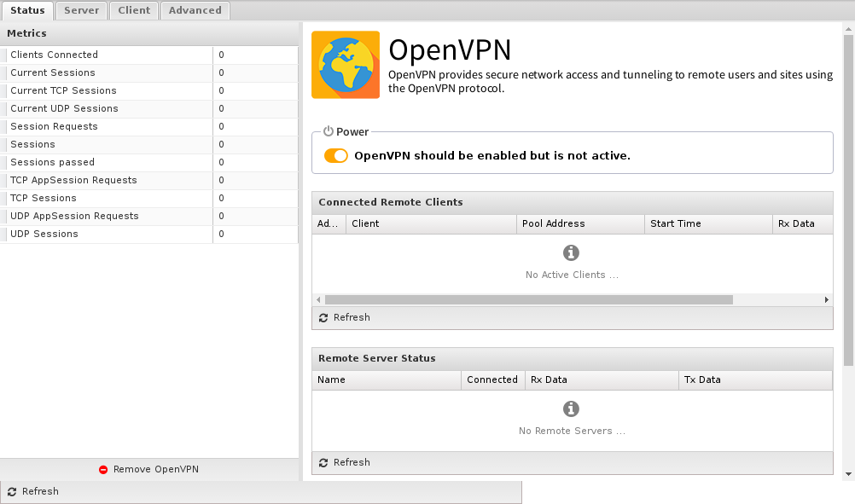Select the TCP Sessions metric row
Image resolution: width=855 pixels, height=504 pixels.
click(149, 199)
